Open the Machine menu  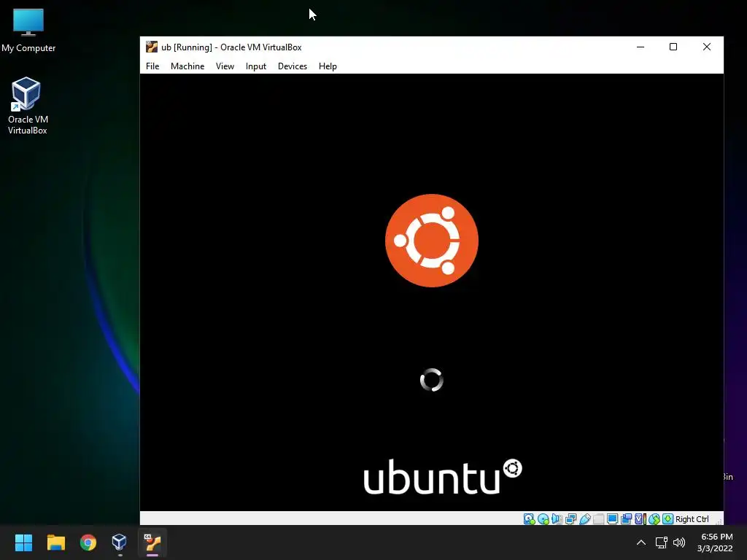(x=187, y=66)
